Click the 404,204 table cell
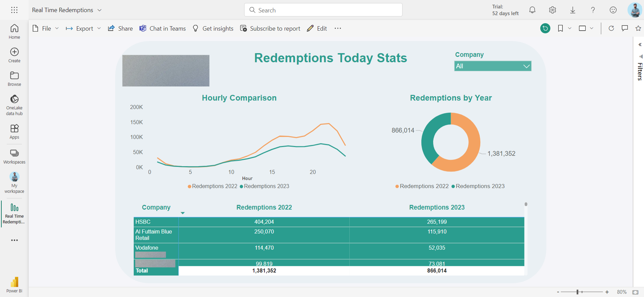This screenshot has height=297, width=644. click(264, 222)
